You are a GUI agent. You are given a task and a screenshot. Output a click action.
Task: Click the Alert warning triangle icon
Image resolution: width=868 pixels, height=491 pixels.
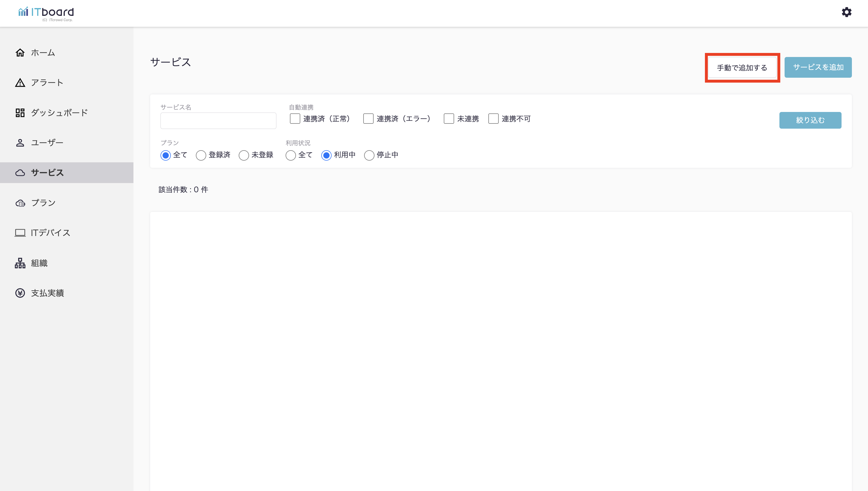tap(20, 83)
